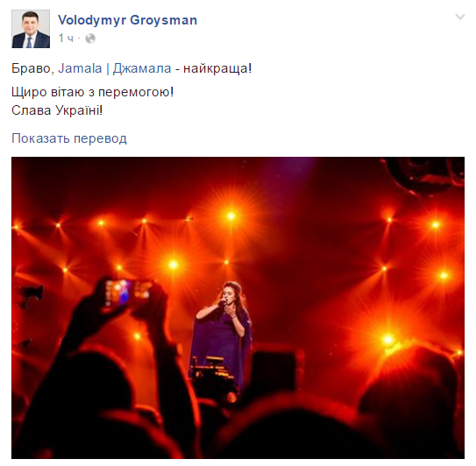Click the Cyrillic 'Джамала' tag link
The height and width of the screenshot is (466, 476).
[x=142, y=68]
